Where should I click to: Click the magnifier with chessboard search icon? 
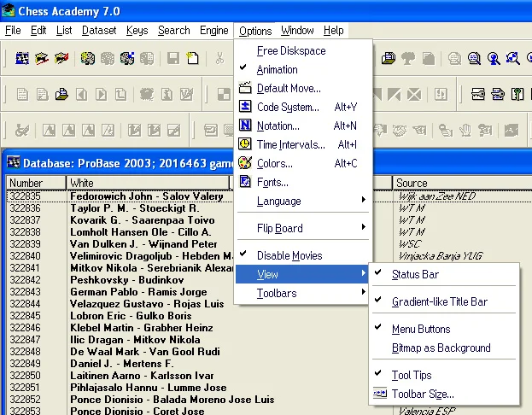pyautogui.click(x=513, y=58)
